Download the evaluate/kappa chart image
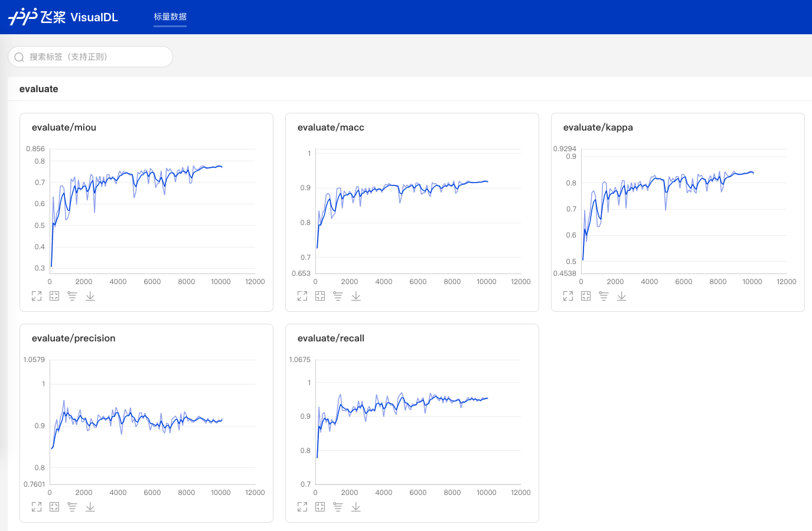Image resolution: width=812 pixels, height=531 pixels. coord(621,296)
